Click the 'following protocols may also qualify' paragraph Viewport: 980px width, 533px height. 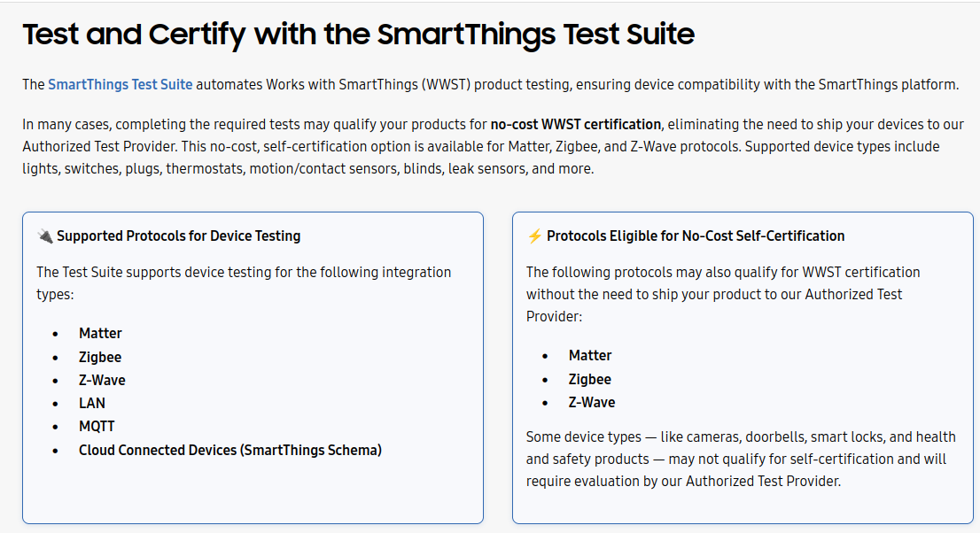point(723,294)
